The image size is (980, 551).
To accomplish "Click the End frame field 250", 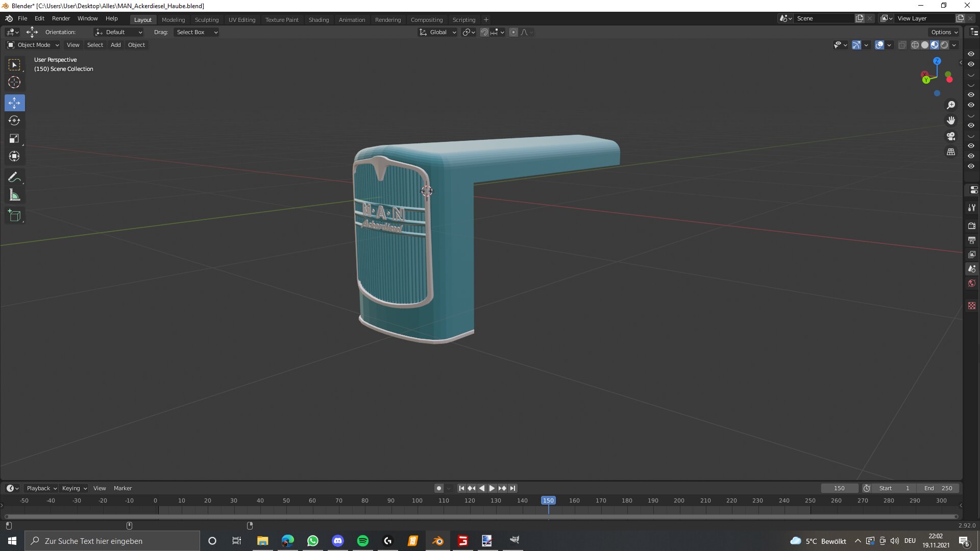I will [938, 488].
